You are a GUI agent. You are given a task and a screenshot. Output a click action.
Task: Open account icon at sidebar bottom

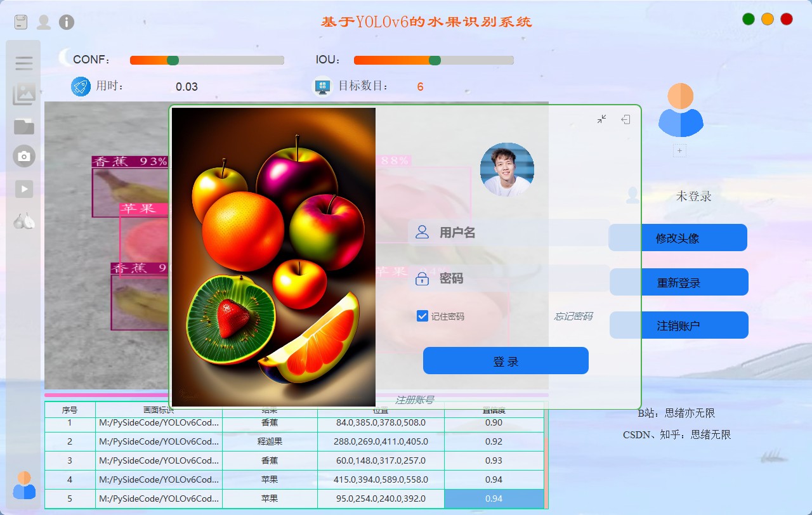(24, 485)
